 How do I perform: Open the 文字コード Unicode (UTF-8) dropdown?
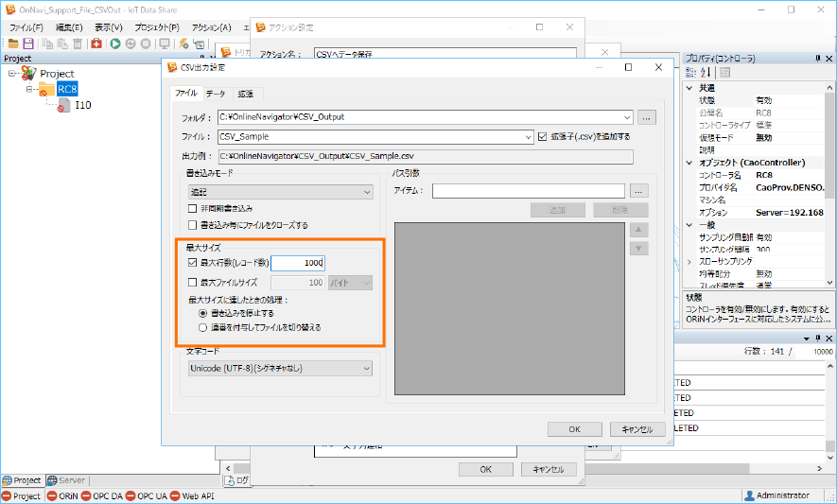tap(281, 368)
